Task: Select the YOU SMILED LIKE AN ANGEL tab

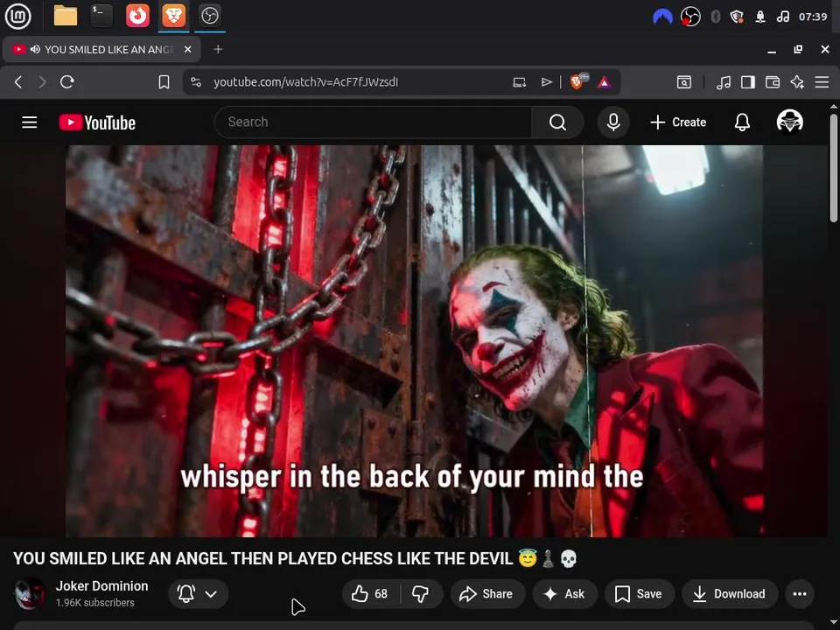Action: 101,49
